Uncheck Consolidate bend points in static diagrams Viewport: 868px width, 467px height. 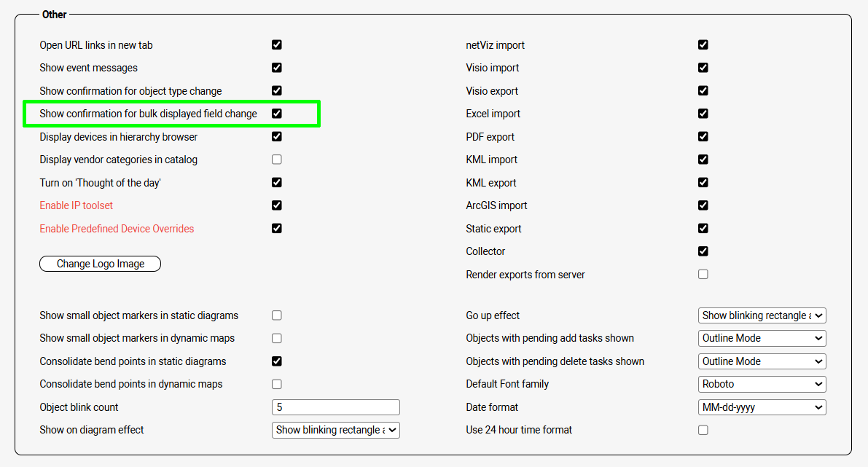click(x=277, y=361)
